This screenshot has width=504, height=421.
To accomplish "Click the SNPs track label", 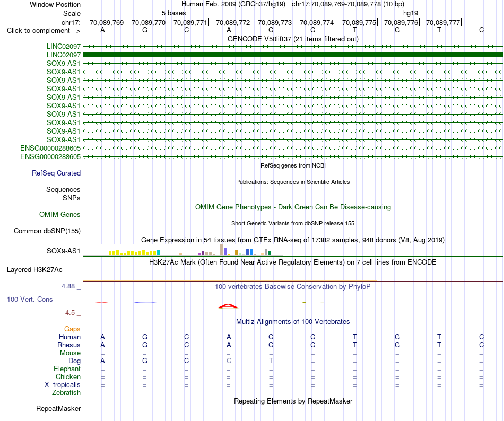I will coord(72,198).
